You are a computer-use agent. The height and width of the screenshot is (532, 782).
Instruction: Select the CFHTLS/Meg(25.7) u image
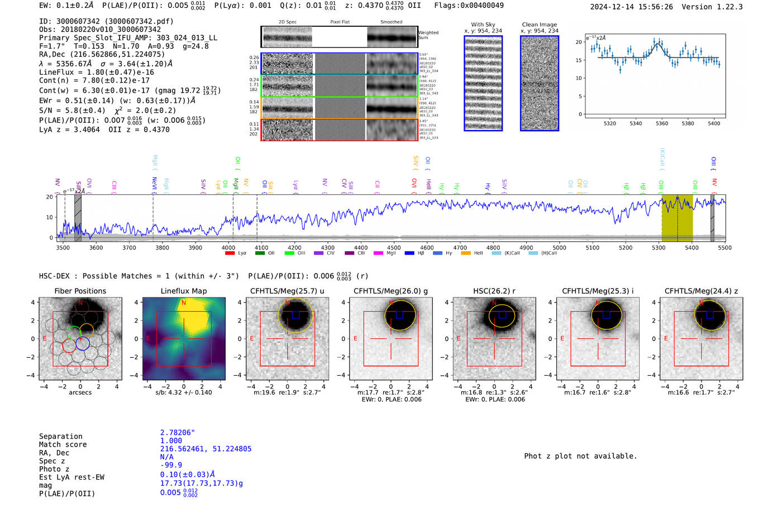pyautogui.click(x=287, y=338)
